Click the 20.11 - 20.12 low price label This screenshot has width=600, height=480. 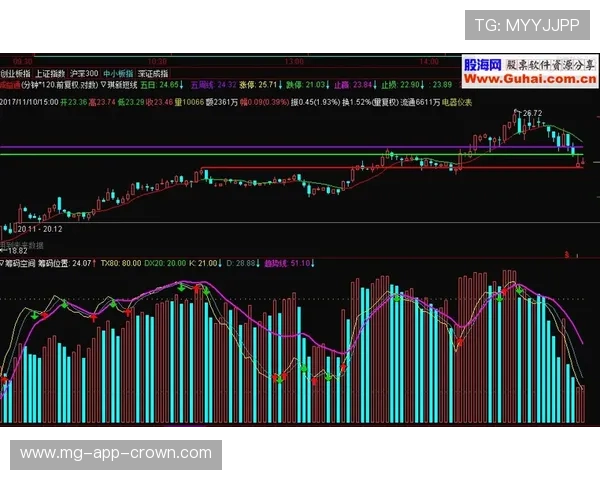pos(40,229)
